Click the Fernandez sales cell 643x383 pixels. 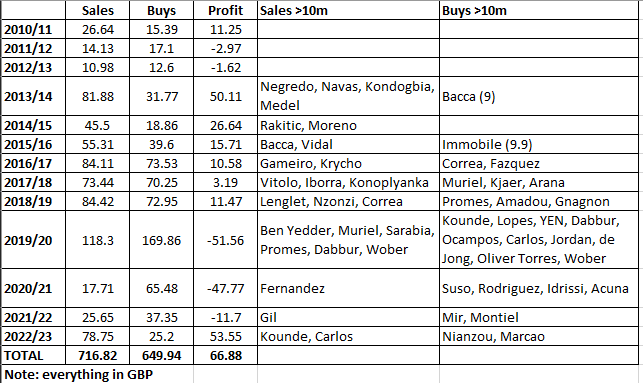tap(348, 288)
